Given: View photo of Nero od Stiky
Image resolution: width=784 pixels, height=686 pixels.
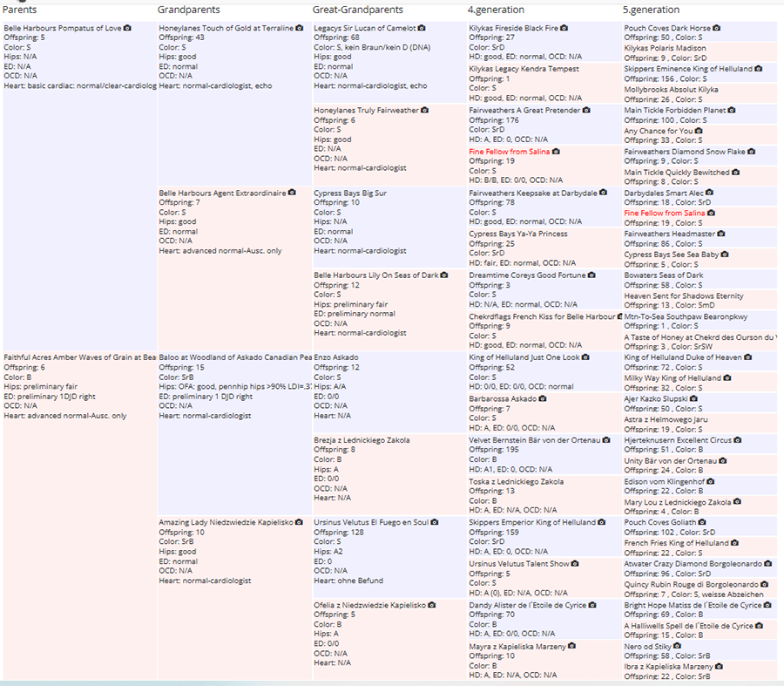Looking at the screenshot, I should point(677,646).
